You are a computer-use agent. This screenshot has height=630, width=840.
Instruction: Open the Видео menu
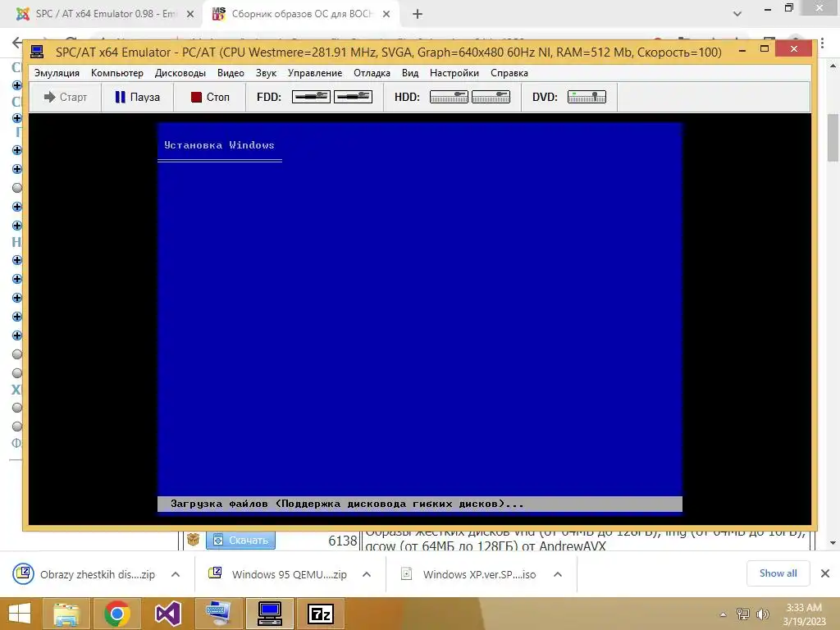(x=231, y=73)
